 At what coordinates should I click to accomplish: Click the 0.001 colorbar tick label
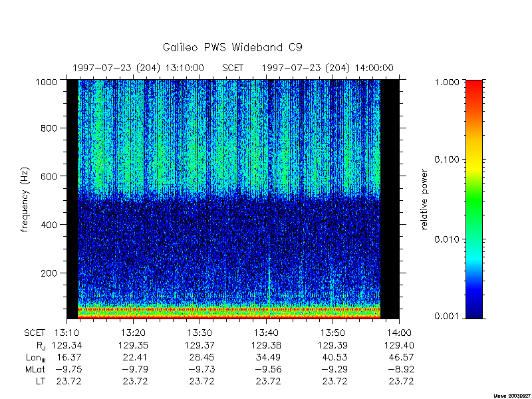[447, 317]
